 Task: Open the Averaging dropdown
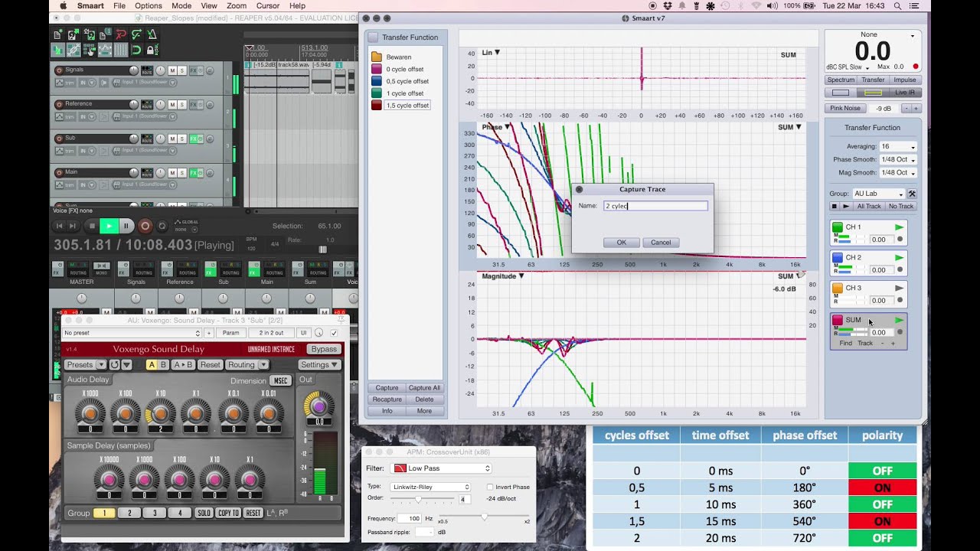coord(898,146)
